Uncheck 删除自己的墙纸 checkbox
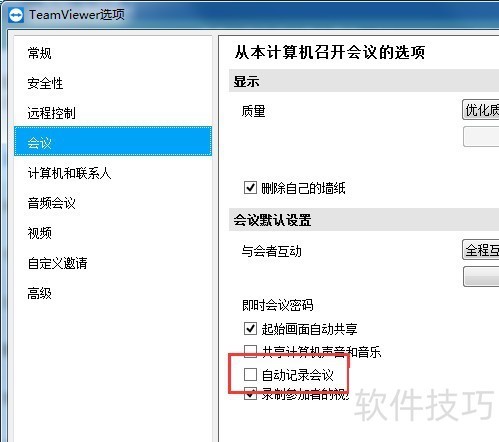The image size is (499, 442). 250,188
